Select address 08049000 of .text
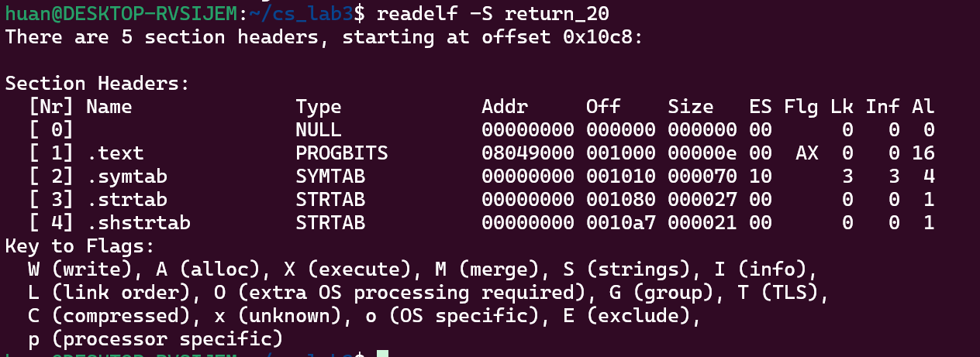980x357 pixels. click(528, 153)
